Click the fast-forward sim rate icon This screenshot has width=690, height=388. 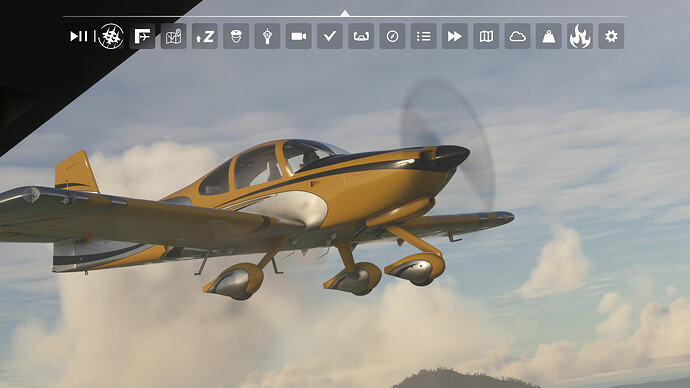pos(455,36)
